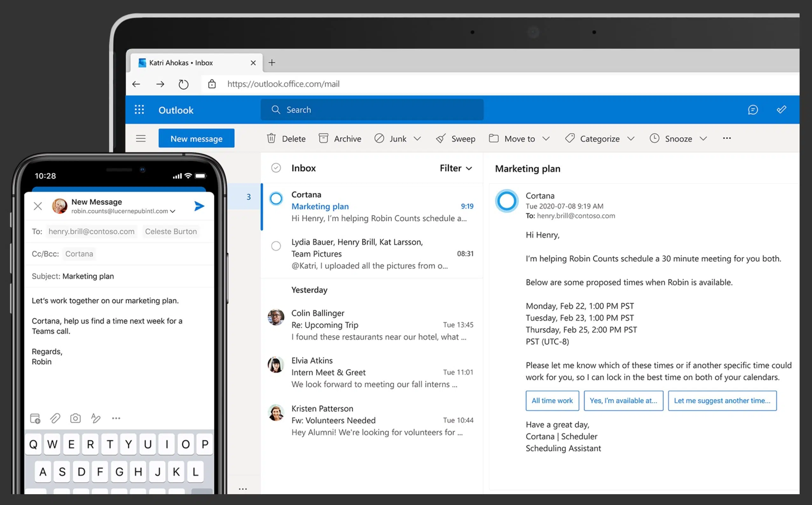Open the To Do checkmark icon
Image resolution: width=812 pixels, height=505 pixels.
781,109
